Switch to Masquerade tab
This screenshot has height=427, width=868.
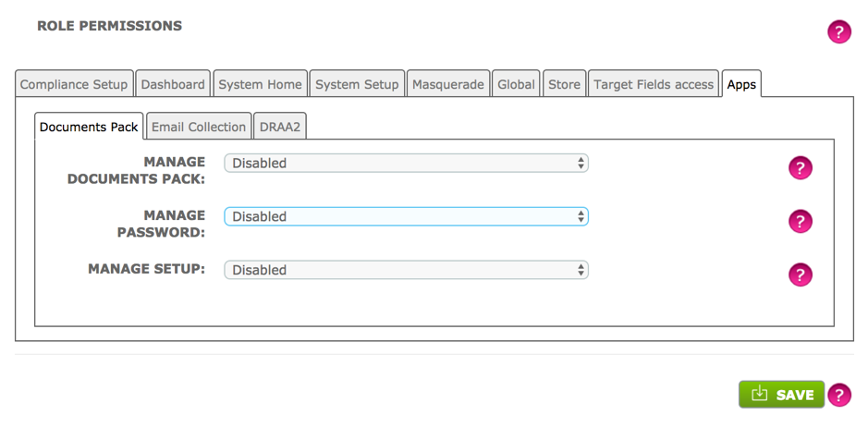(448, 84)
